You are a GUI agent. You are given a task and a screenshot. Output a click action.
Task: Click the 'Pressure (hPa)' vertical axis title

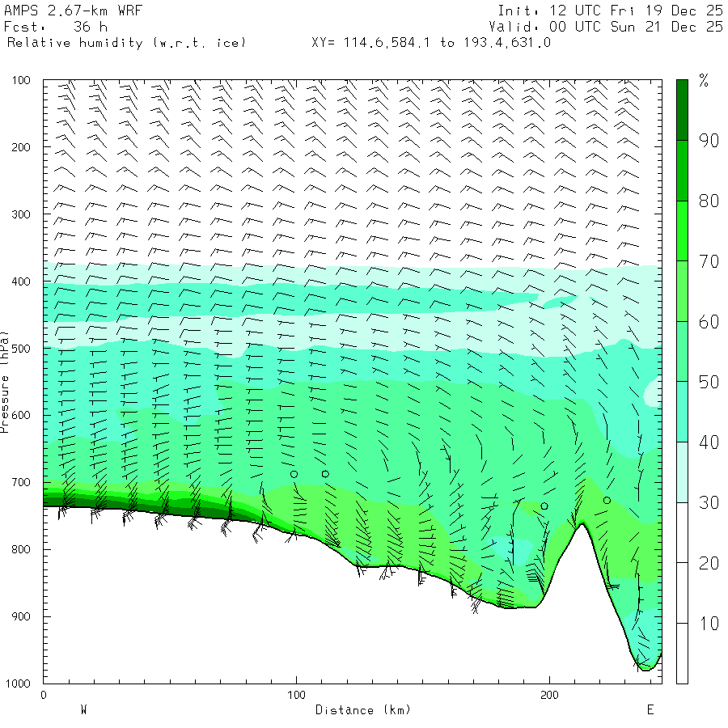coord(5,382)
